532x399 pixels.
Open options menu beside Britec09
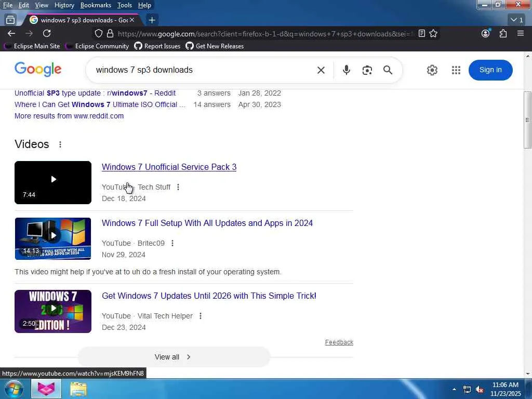click(172, 243)
